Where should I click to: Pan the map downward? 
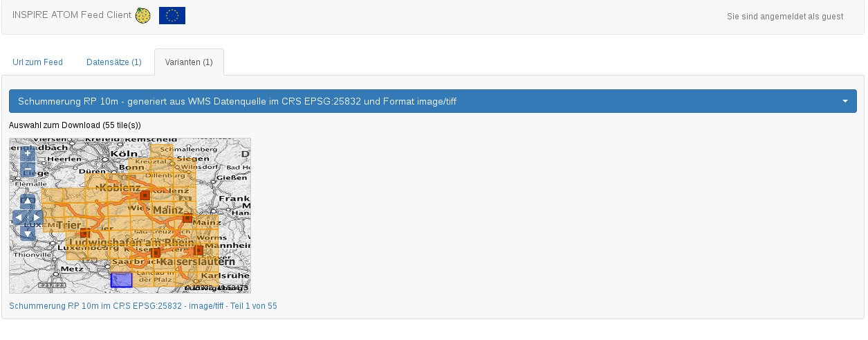[x=28, y=233]
